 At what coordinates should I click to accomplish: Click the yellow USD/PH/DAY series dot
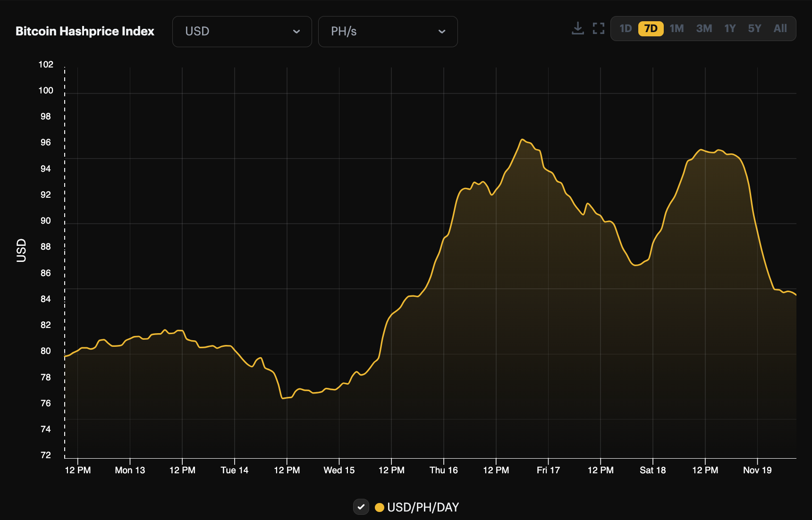pos(381,507)
